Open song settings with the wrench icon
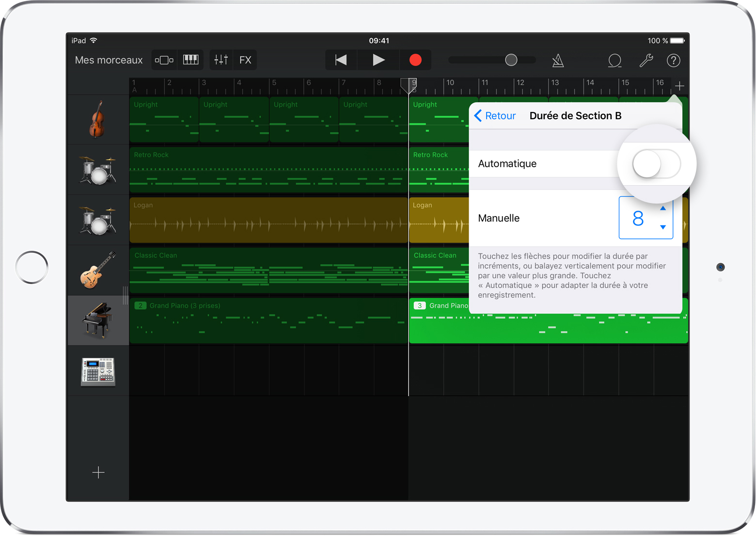Viewport: 756px width, 536px height. point(646,60)
